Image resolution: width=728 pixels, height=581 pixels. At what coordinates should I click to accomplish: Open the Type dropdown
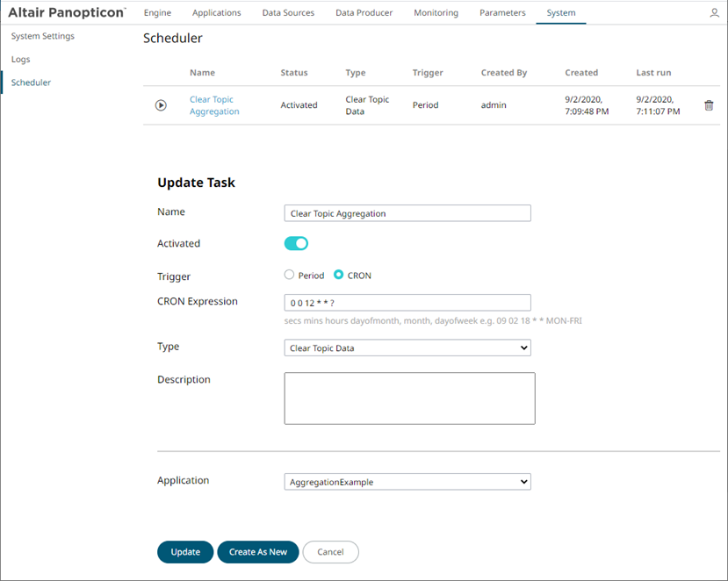click(407, 348)
